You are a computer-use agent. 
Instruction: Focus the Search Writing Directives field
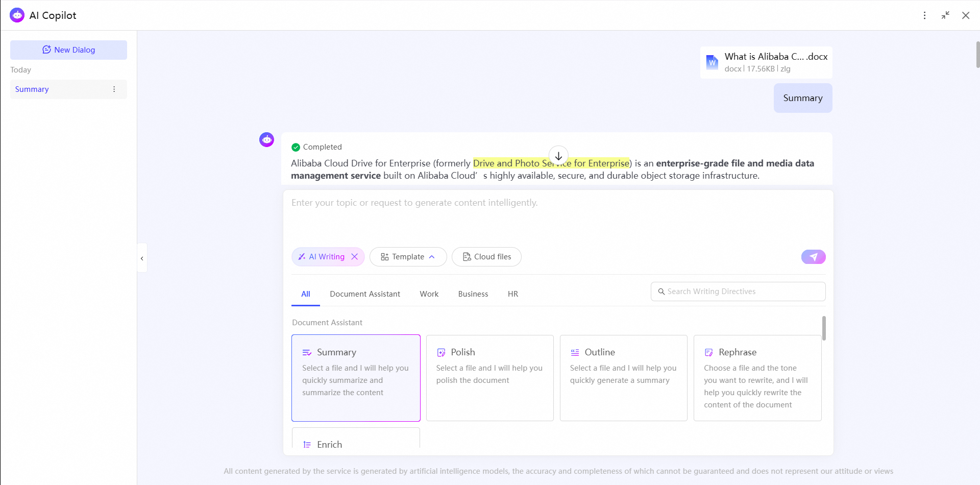(738, 292)
